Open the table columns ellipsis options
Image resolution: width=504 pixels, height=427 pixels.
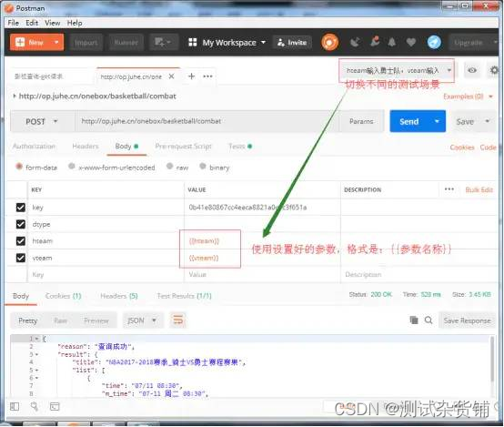click(449, 189)
